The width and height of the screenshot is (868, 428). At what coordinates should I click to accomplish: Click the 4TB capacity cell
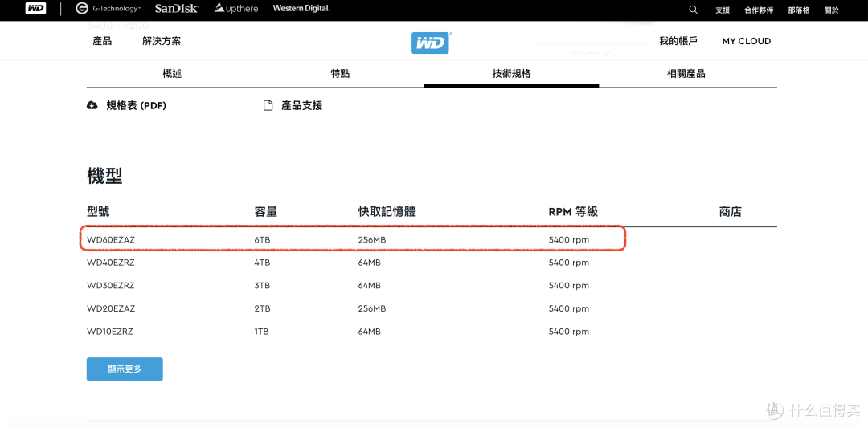click(x=262, y=263)
